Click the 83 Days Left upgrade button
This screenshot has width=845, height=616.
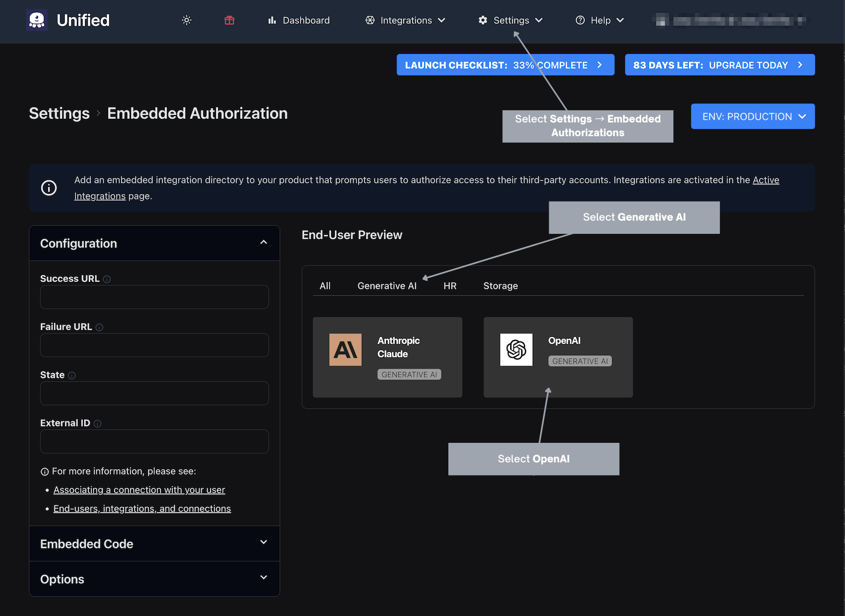(719, 64)
